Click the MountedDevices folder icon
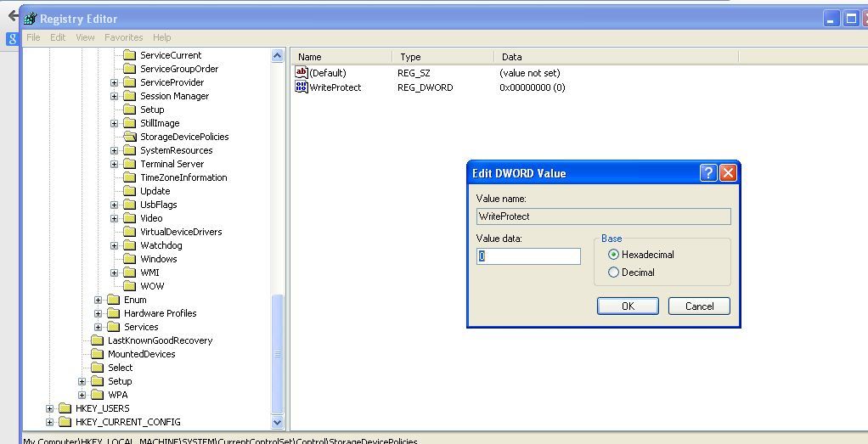The height and width of the screenshot is (444, 868). [97, 354]
